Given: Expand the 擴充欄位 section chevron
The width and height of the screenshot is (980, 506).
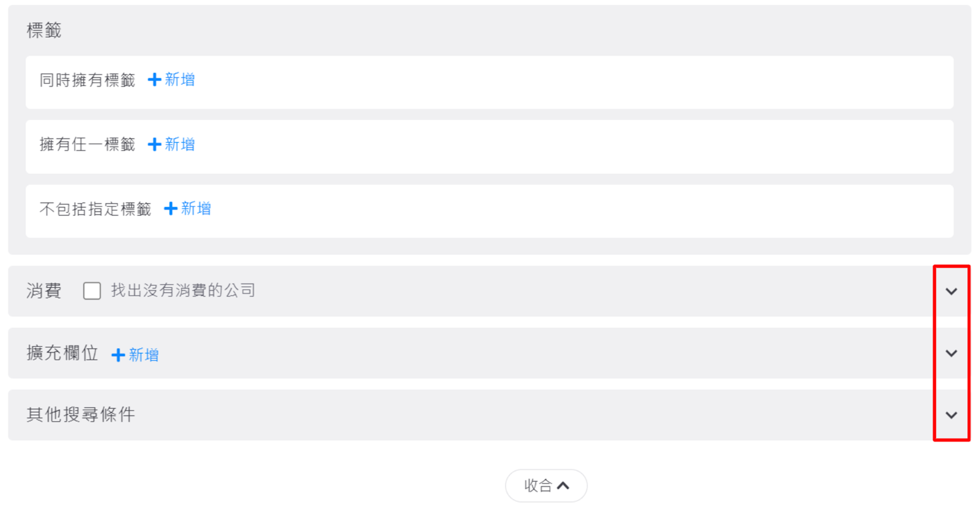Looking at the screenshot, I should tap(951, 353).
